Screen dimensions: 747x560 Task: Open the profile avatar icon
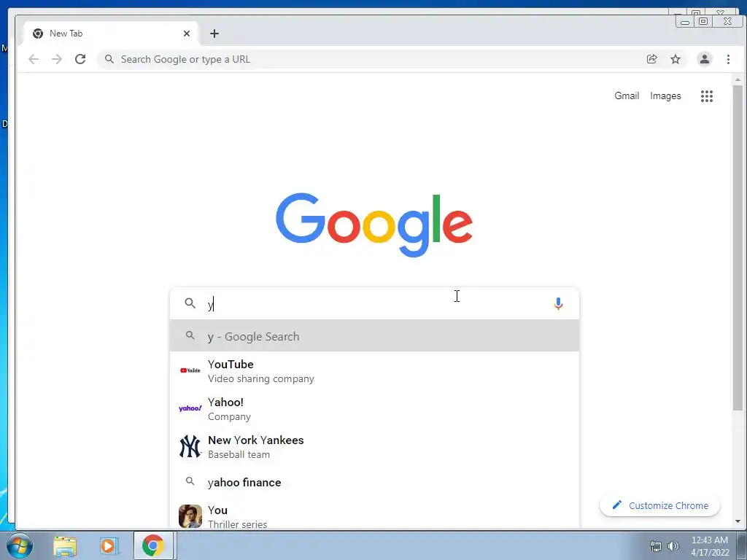tap(704, 59)
